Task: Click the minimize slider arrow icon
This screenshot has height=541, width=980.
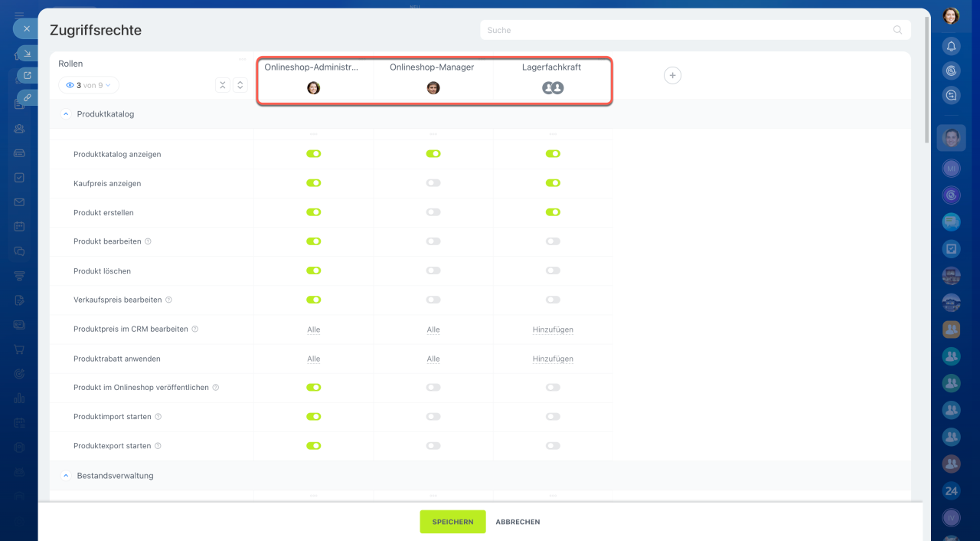Action: click(28, 53)
